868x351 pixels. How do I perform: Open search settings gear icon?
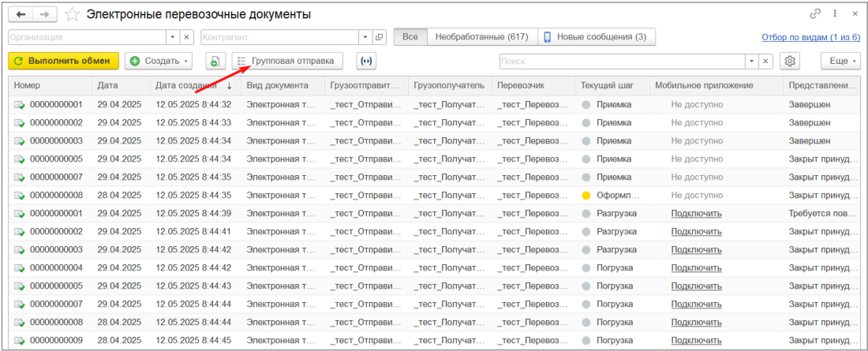pyautogui.click(x=789, y=61)
